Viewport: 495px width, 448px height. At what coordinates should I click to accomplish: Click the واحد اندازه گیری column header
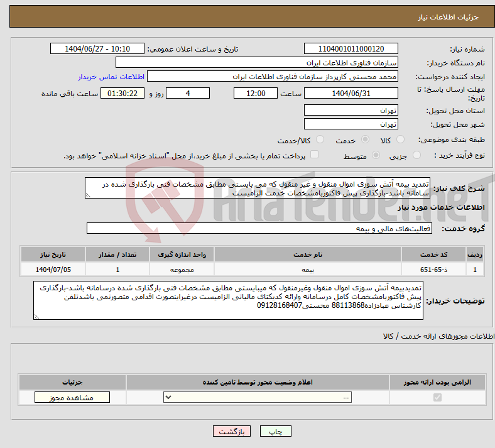point(182,254)
